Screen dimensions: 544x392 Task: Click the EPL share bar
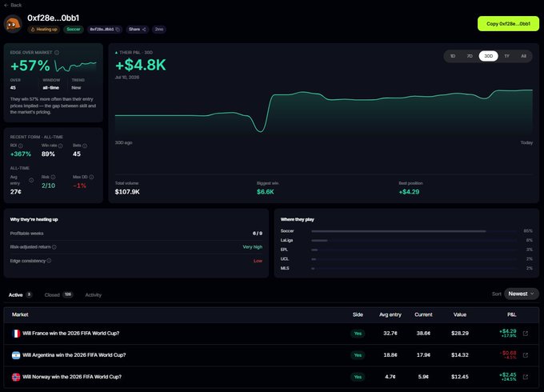point(414,250)
